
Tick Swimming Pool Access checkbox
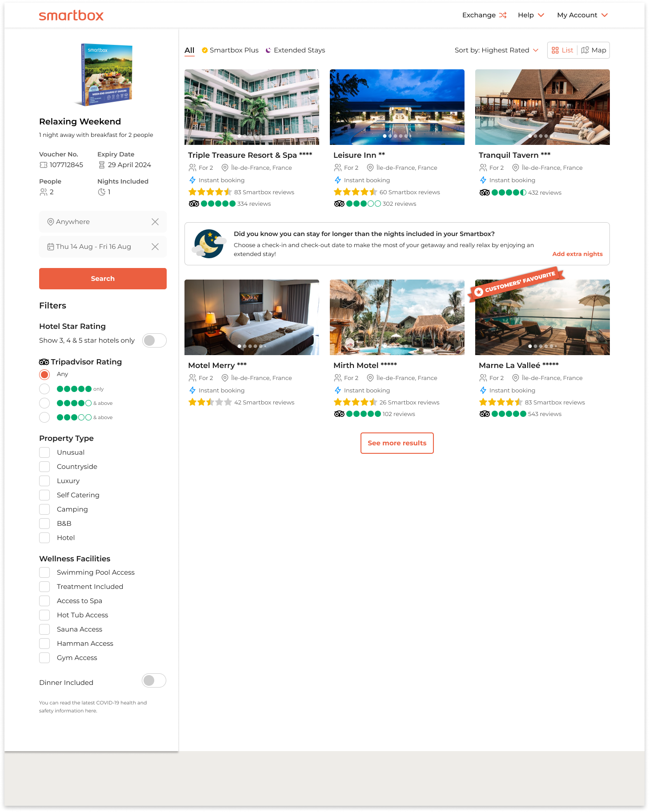pos(44,572)
